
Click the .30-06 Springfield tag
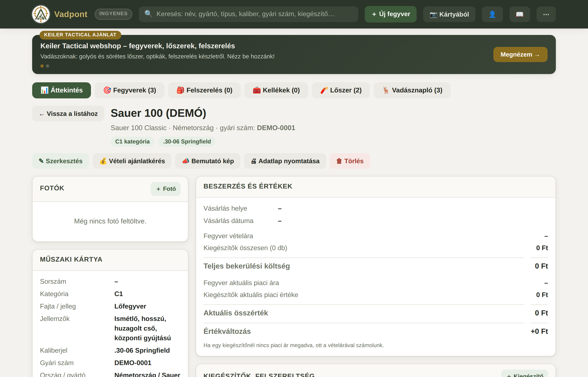[187, 142]
